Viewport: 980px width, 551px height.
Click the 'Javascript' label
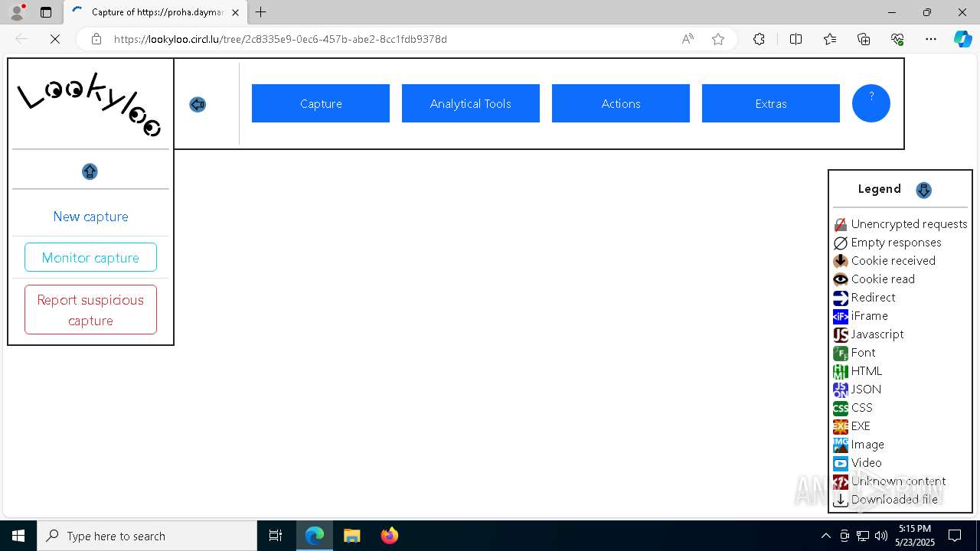coord(877,334)
